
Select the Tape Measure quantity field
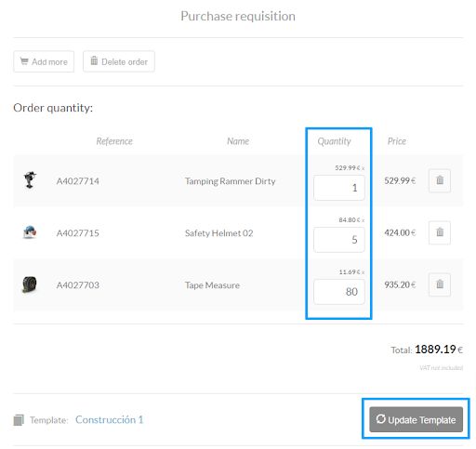[x=339, y=292]
